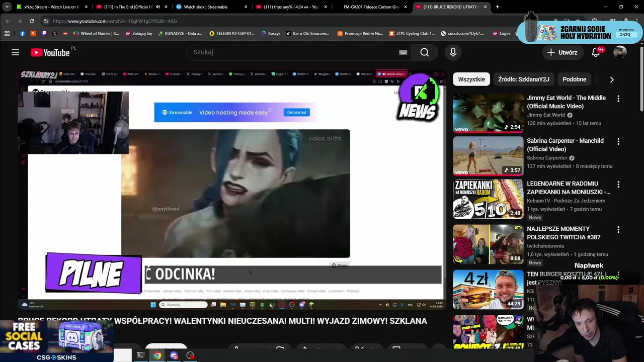Go back using browser back arrow
This screenshot has height=362, width=644.
(x=8, y=21)
